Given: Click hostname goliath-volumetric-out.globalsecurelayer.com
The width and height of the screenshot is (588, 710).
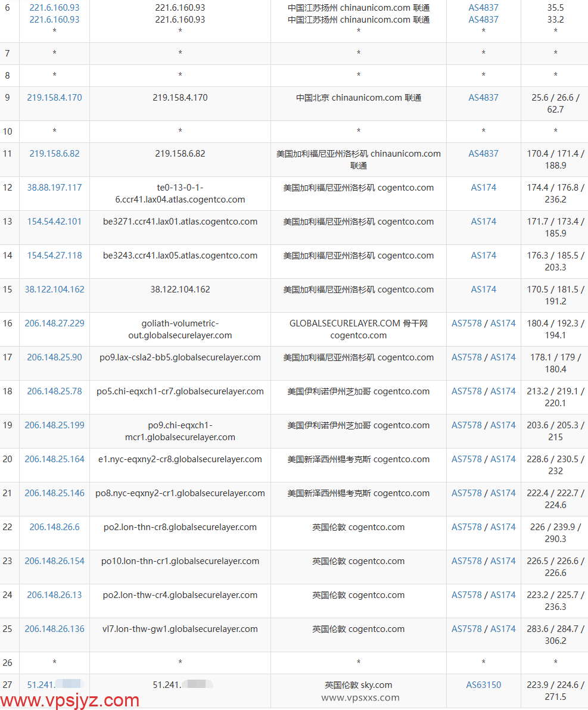Looking at the screenshot, I should 181,329.
